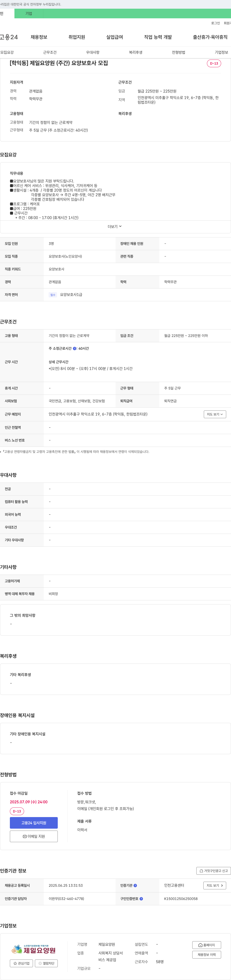Open 지도 보기 dropdown for 근무 예정지
This screenshot has height=980, width=231.
pos(215,414)
